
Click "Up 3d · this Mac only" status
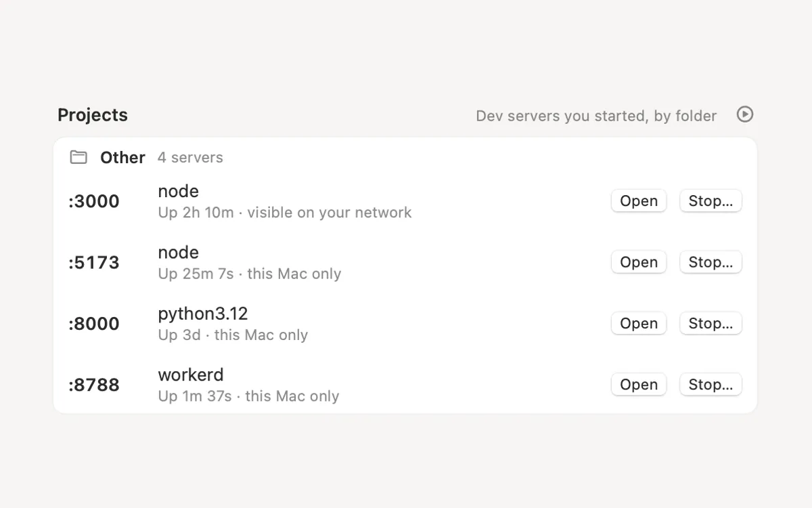(x=233, y=335)
